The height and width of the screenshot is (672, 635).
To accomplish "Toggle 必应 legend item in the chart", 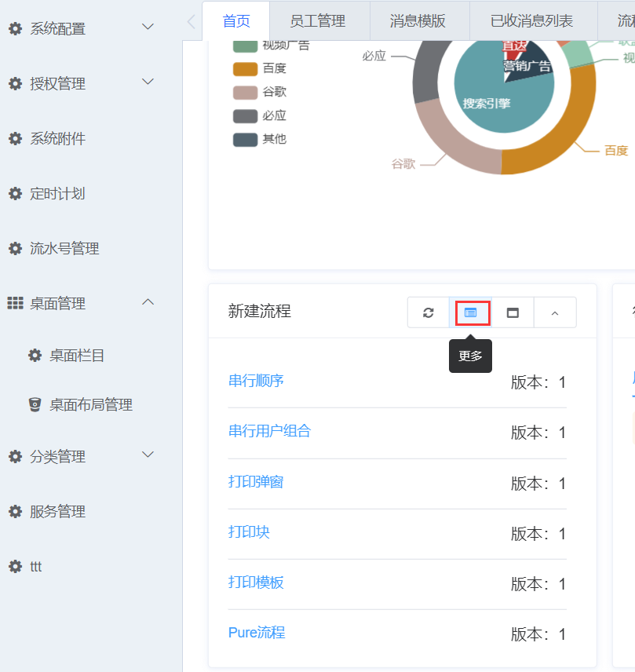I will point(261,116).
